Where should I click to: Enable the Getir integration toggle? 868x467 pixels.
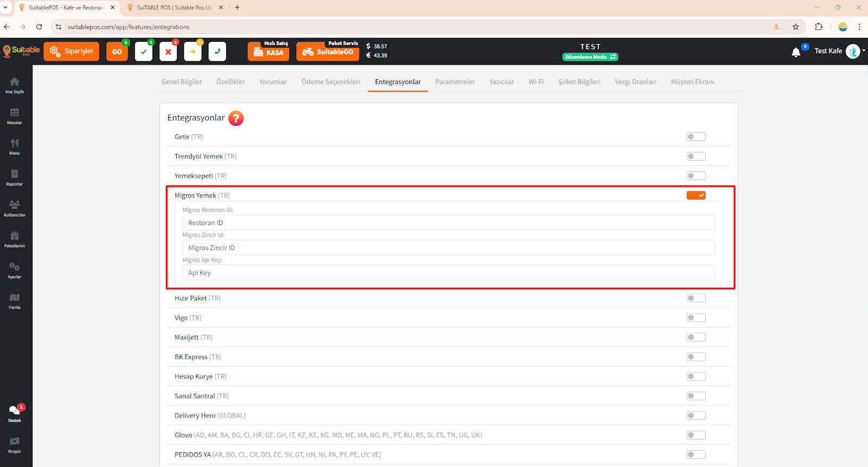pyautogui.click(x=696, y=137)
